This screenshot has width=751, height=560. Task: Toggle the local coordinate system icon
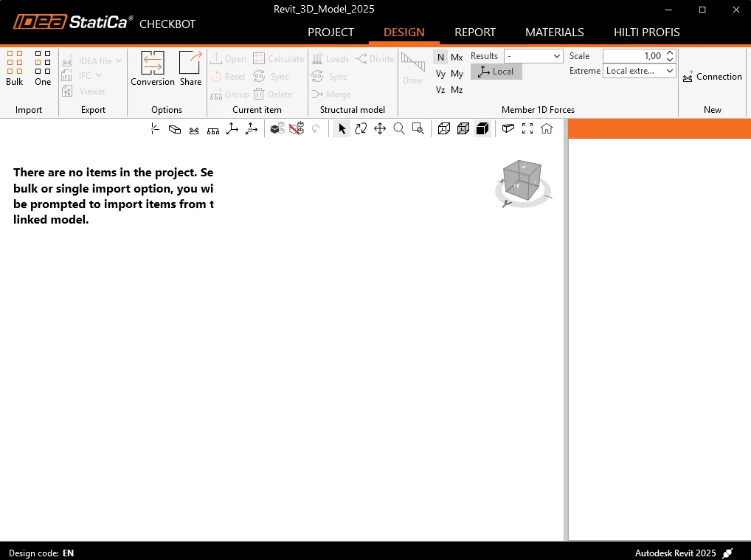point(252,129)
